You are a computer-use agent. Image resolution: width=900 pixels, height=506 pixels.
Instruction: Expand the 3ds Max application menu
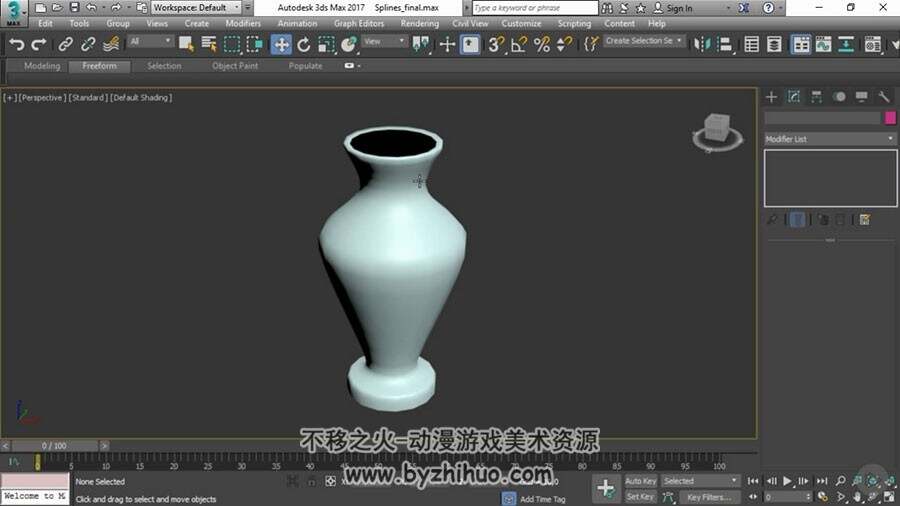point(14,13)
